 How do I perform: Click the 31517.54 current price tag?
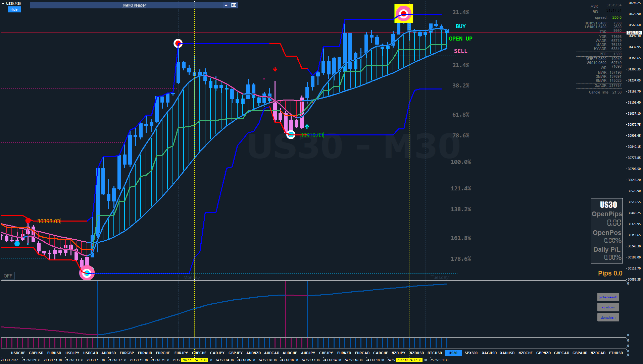tap(634, 33)
